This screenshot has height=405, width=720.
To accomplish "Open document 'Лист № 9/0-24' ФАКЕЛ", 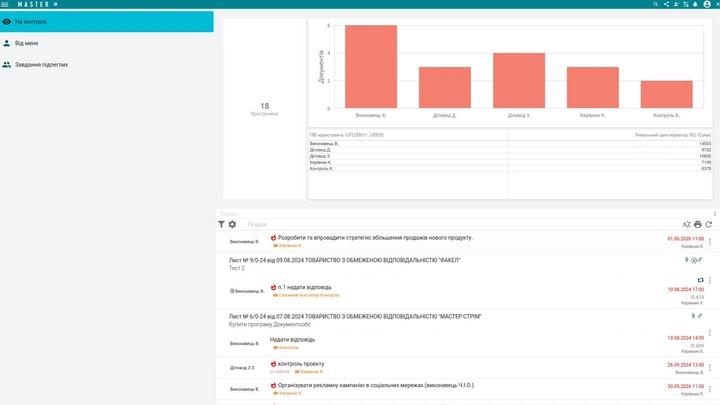I will click(344, 260).
